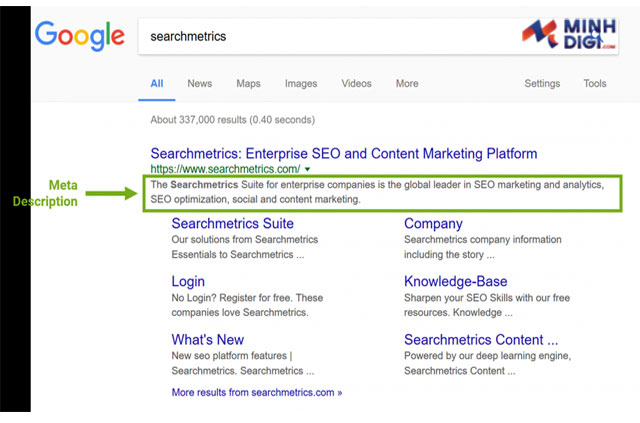Open Searchmetrics Enterprise SEO result title

point(344,154)
